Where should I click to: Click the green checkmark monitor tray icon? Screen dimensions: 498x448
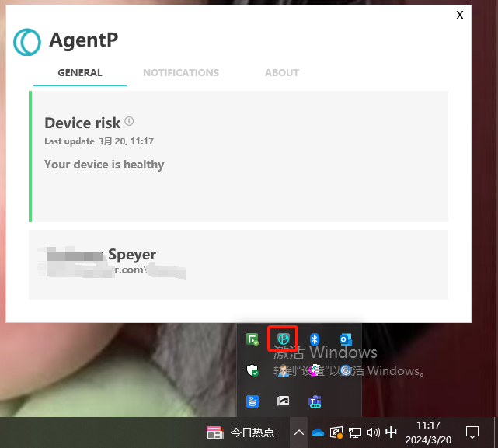[252, 339]
